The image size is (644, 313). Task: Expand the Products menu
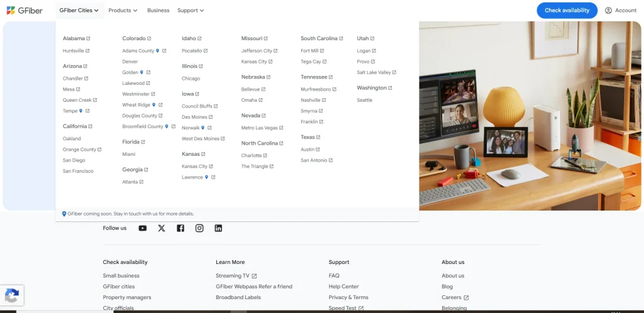point(123,10)
